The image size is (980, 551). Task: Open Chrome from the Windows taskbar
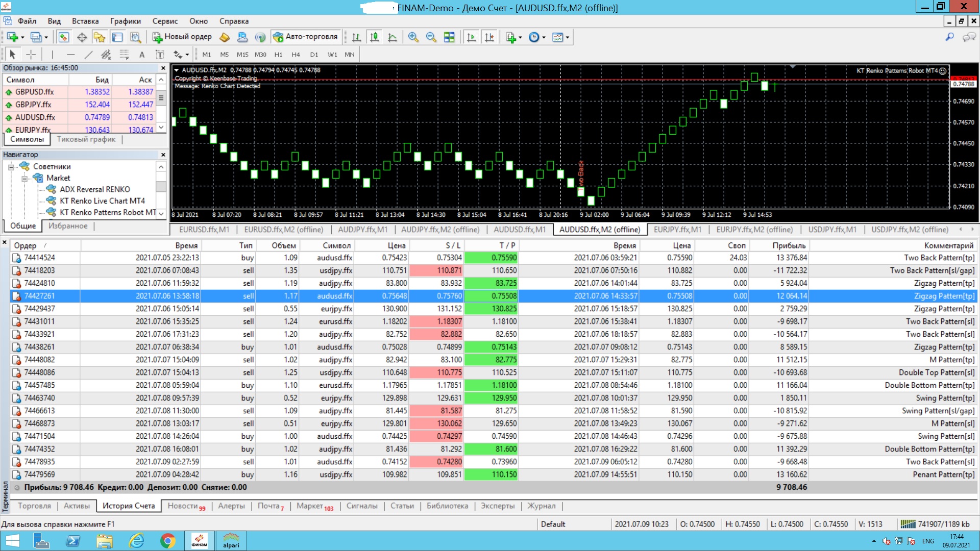(167, 540)
